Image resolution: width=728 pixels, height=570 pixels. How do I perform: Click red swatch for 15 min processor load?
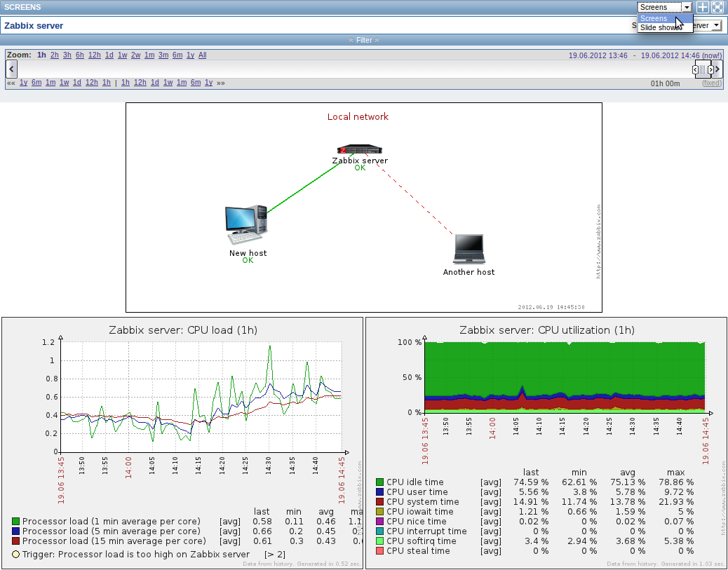point(16,541)
